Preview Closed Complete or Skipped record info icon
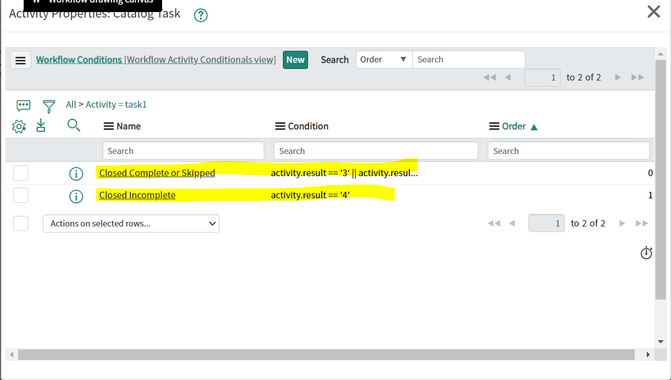671x380 pixels. [76, 174]
